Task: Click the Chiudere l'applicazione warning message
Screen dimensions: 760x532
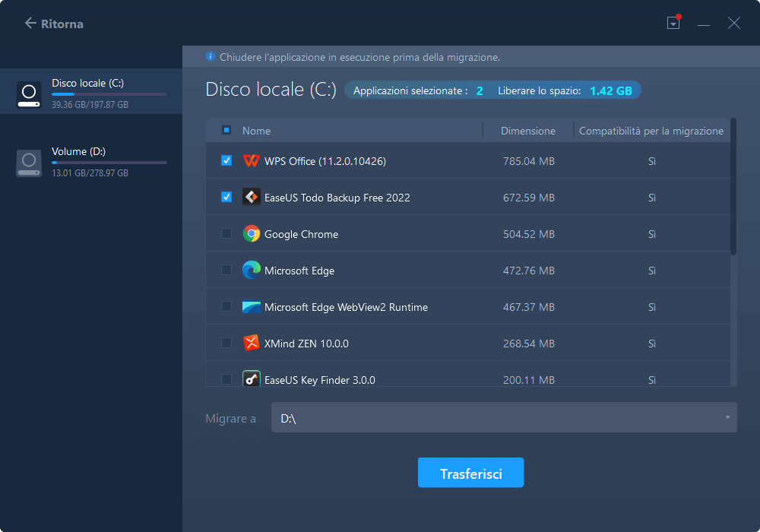Action: 359,57
